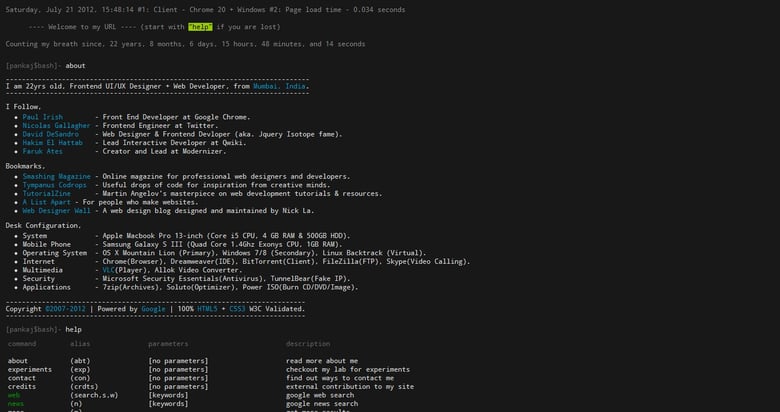Viewport: 780px width, 412px height.
Task: Visit David DeSandro's link
Action: point(51,133)
